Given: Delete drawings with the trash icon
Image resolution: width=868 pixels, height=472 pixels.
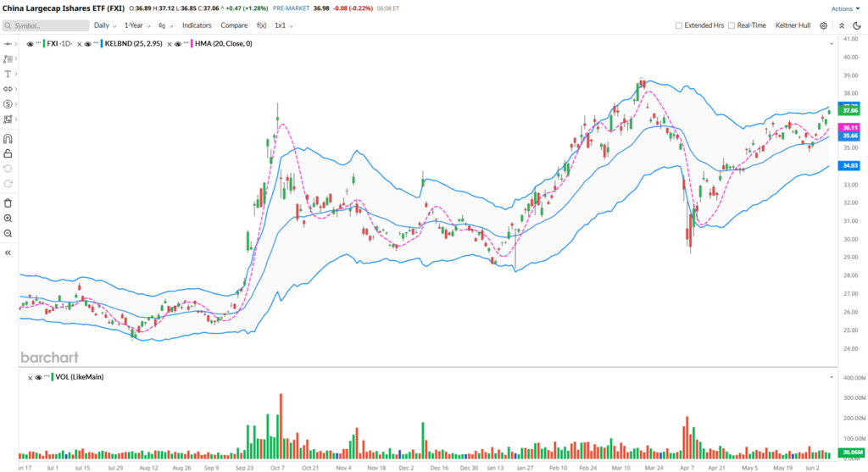Looking at the screenshot, I should click(8, 203).
